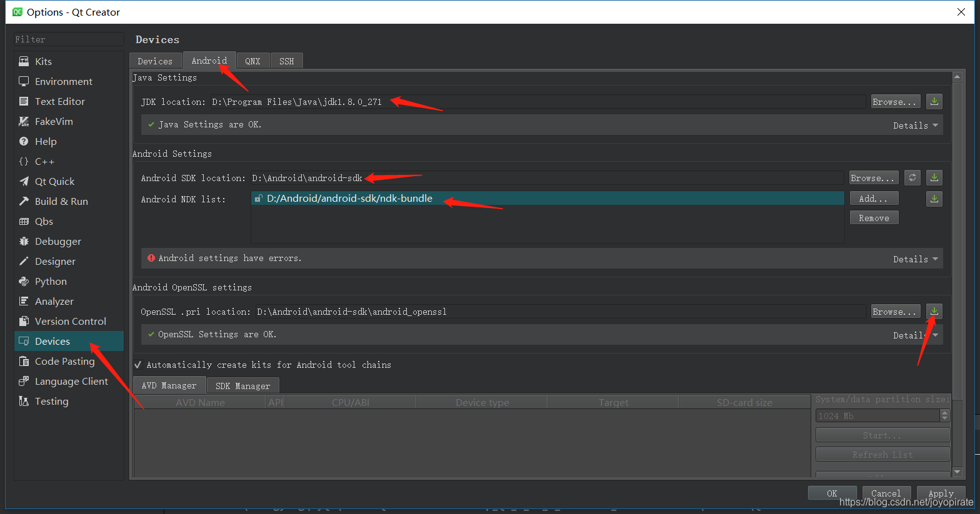Select the ndk-bundle entry in NDK list
The width and height of the screenshot is (980, 514).
(547, 198)
